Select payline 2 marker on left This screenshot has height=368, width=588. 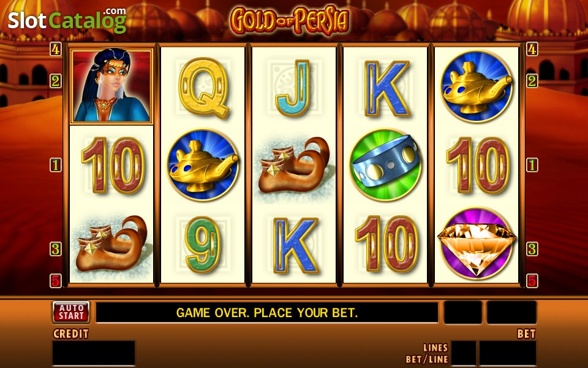(56, 81)
